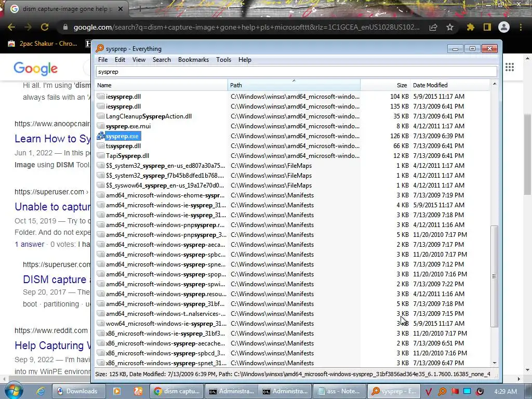Select iesysprep.dll row sized 104 KB
The image size is (532, 399).
click(x=293, y=96)
